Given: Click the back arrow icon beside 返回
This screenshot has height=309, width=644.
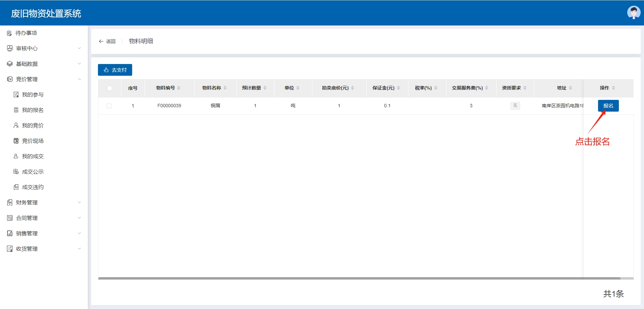Looking at the screenshot, I should (101, 41).
